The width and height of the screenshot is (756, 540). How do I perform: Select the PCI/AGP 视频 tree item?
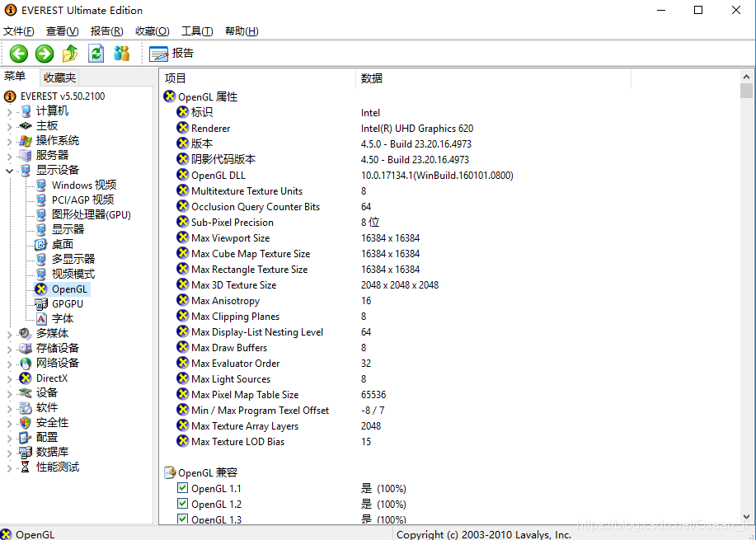(83, 200)
